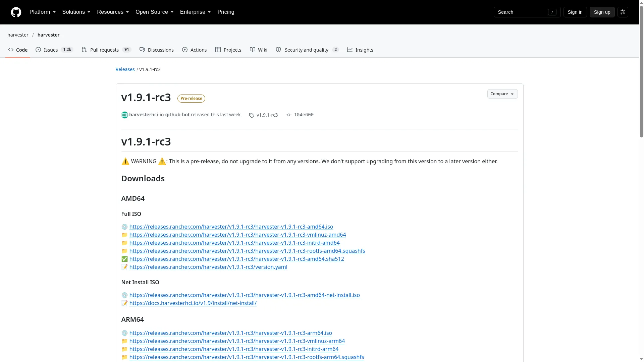Open the Pricing page

(226, 12)
